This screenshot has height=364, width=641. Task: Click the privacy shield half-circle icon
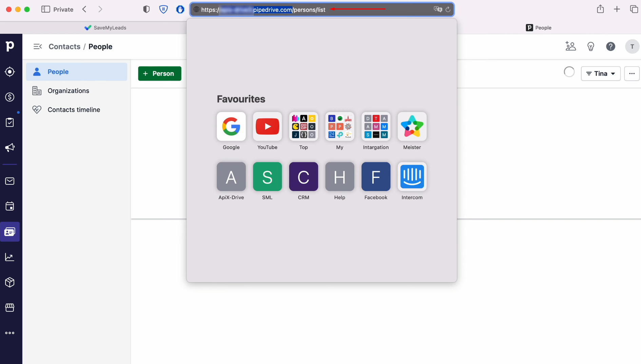[147, 9]
